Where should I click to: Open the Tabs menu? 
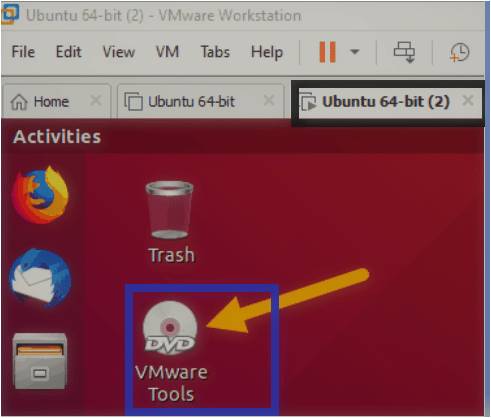[215, 52]
